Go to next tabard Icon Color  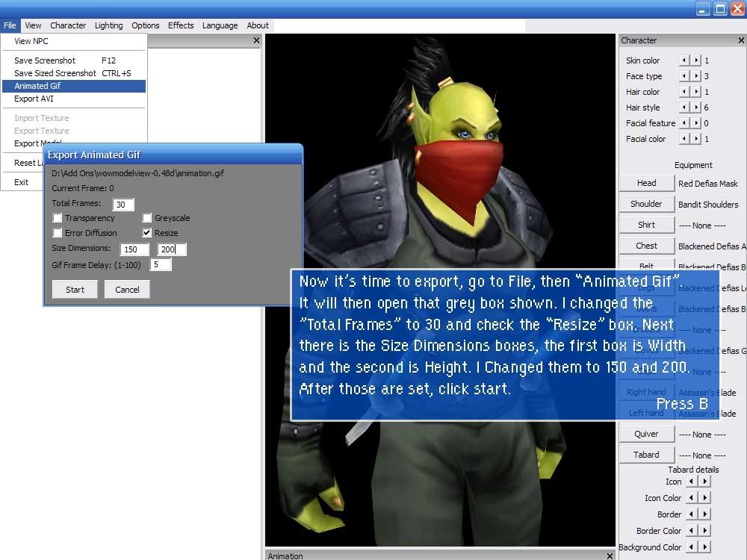point(704,498)
